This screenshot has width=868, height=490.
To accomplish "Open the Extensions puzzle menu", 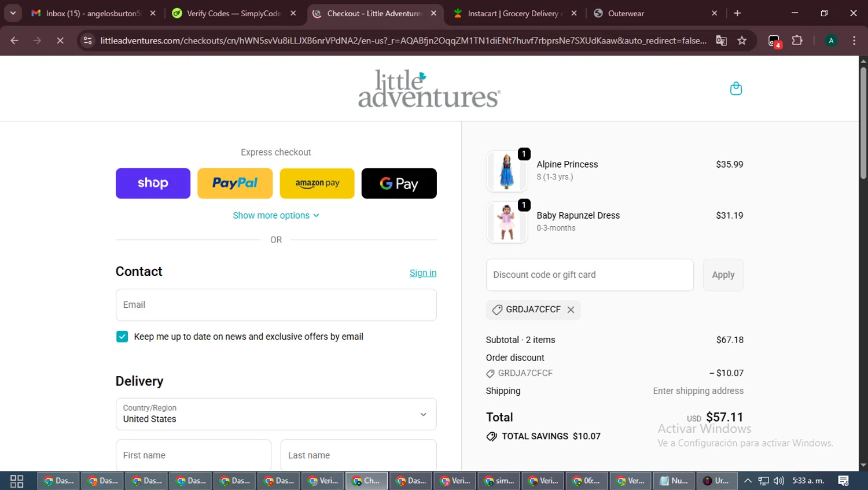I will [797, 40].
